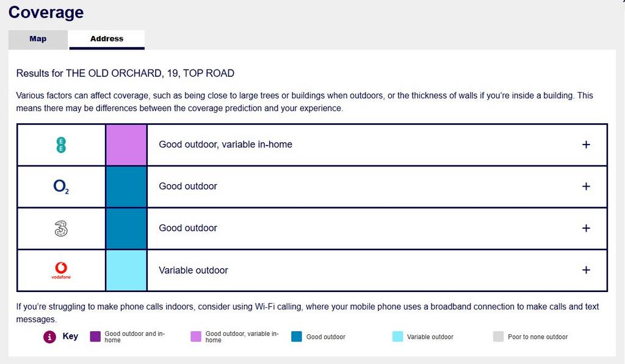Click the 'Variable outdoor' Vodafone row text
The height and width of the screenshot is (364, 625).
tap(193, 271)
